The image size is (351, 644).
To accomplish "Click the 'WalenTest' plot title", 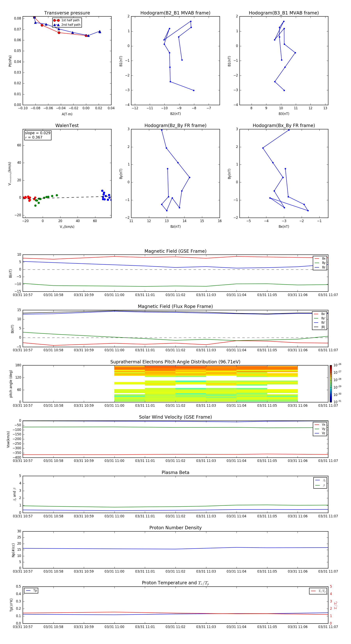I will [x=67, y=125].
